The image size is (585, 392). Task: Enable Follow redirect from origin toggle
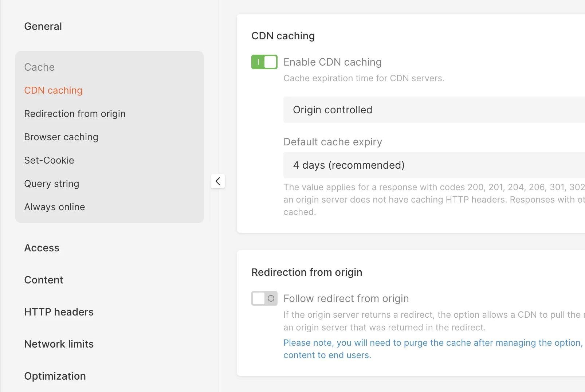(x=264, y=298)
